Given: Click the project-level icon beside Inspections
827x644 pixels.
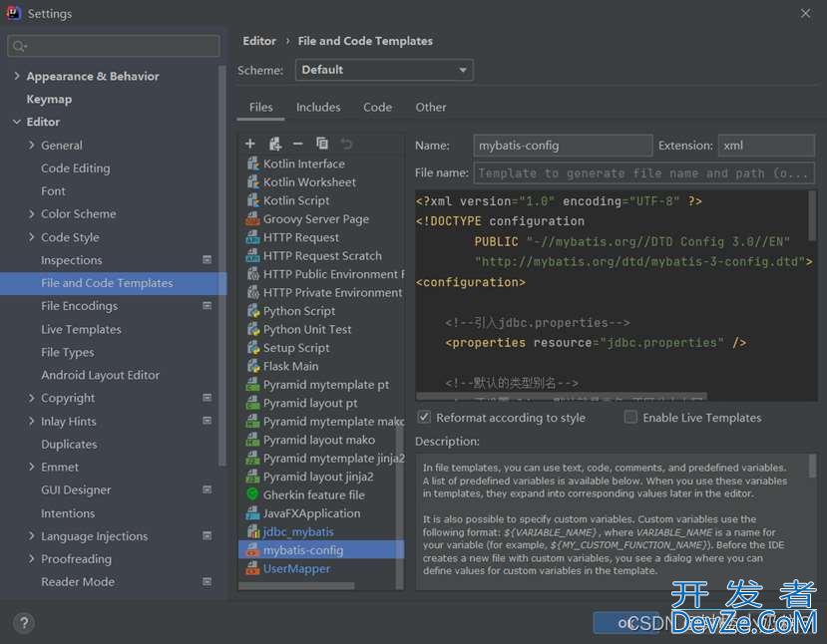Looking at the screenshot, I should pos(207,260).
